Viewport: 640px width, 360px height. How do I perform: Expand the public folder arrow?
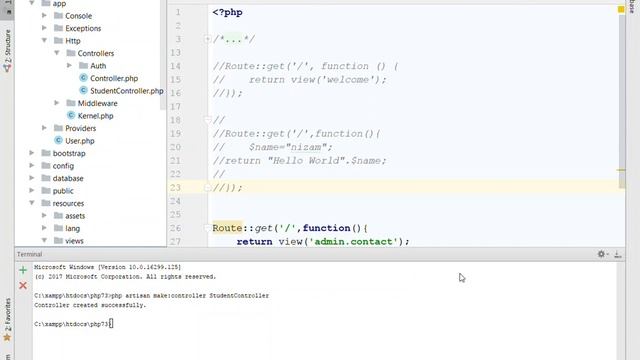pyautogui.click(x=32, y=190)
